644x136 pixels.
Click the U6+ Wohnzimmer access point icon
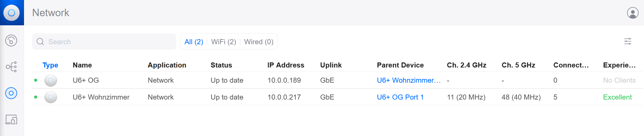click(51, 97)
